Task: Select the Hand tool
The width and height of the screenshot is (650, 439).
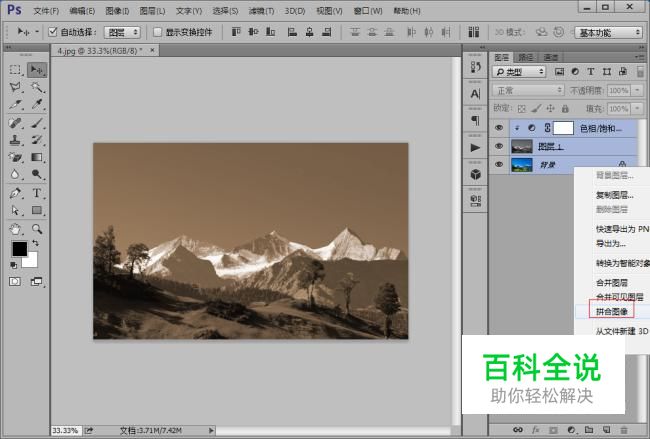Action: point(15,229)
